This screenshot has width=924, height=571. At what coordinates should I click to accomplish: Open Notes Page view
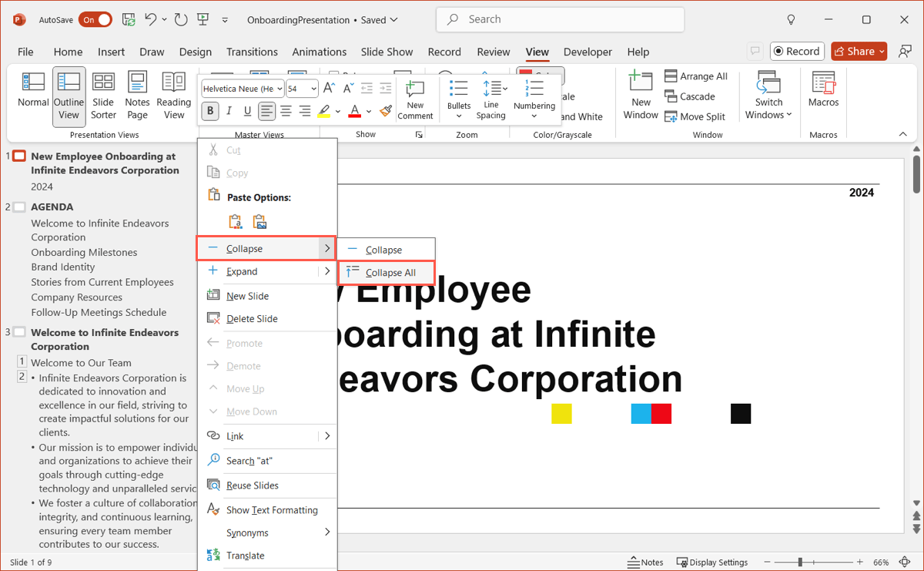coord(137,96)
